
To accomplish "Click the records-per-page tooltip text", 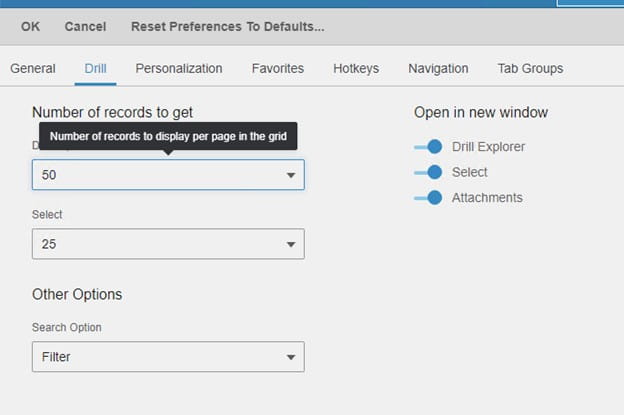I will point(168,136).
